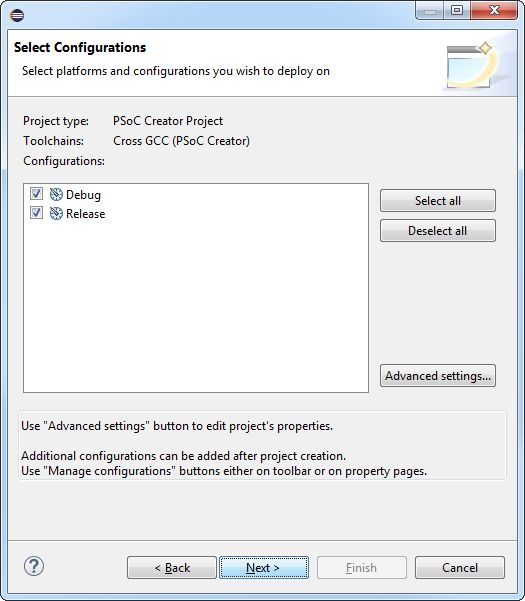Close the dialog with X button

pos(494,11)
